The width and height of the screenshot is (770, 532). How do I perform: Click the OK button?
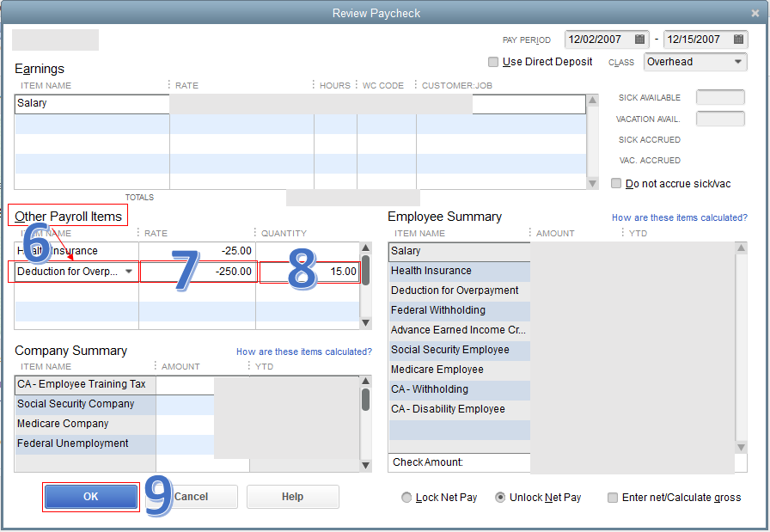point(90,497)
